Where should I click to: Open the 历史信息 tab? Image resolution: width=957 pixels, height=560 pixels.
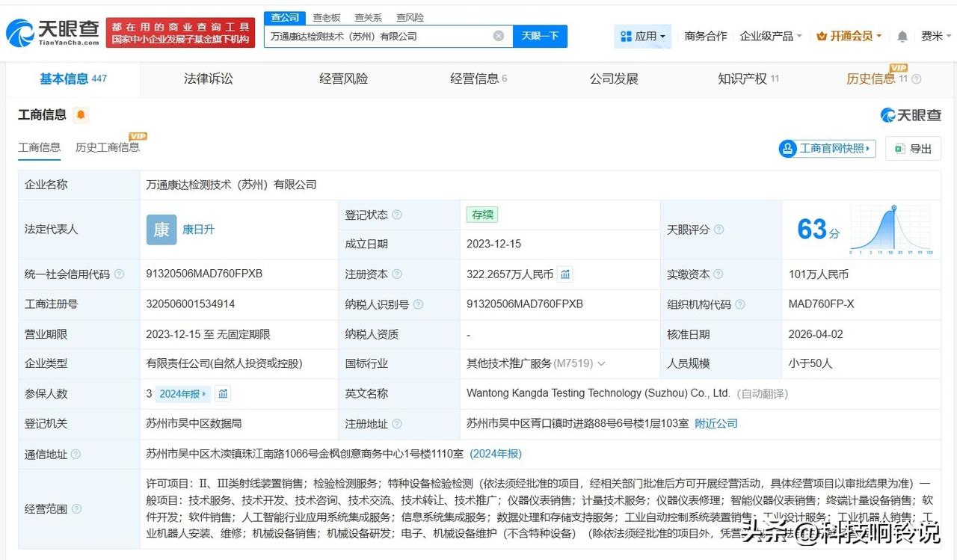(876, 79)
